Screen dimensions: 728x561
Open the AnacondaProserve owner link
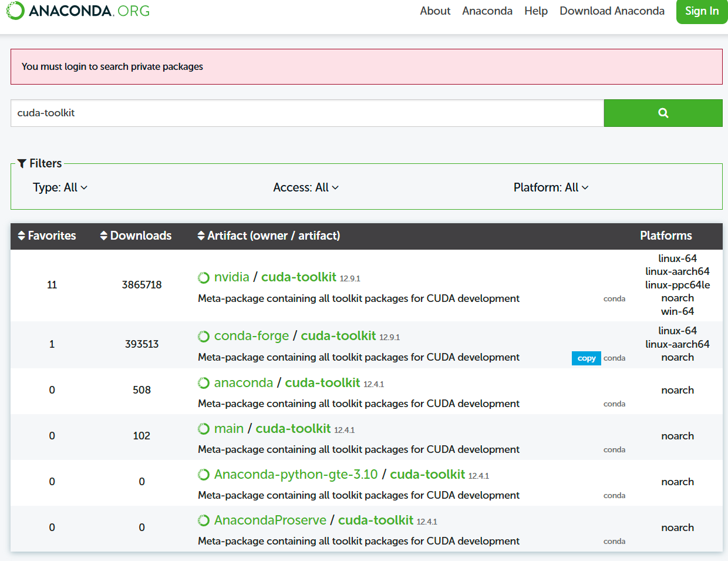tap(270, 520)
